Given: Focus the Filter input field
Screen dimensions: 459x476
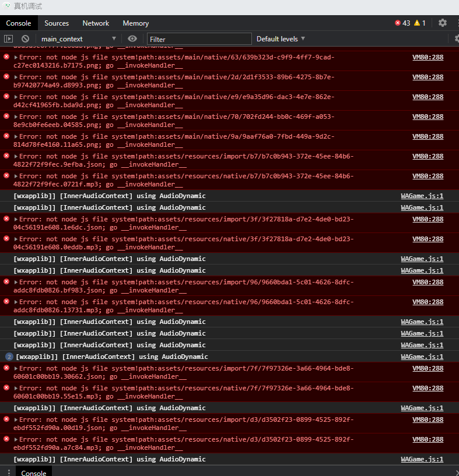Looking at the screenshot, I should click(x=199, y=39).
